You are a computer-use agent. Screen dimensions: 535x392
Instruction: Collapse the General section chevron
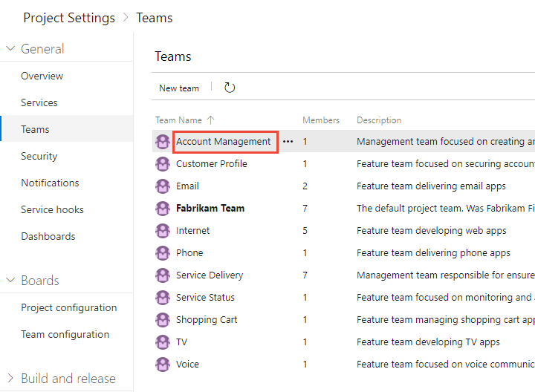click(10, 49)
